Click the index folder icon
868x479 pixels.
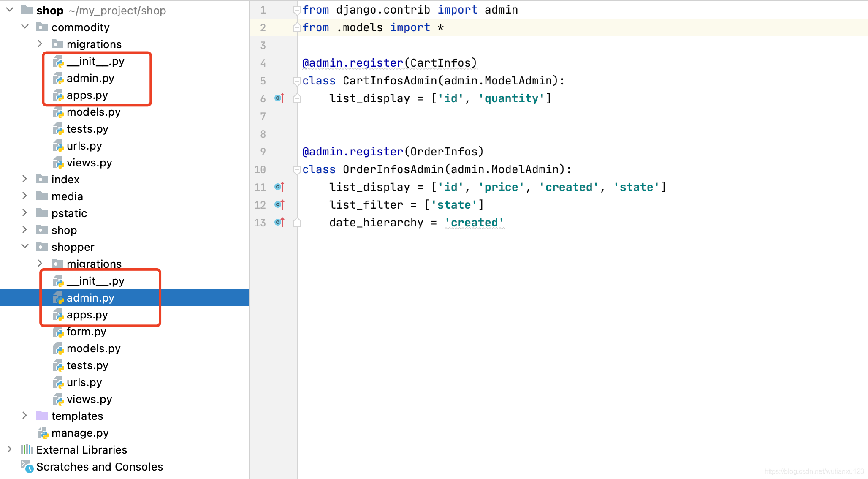pyautogui.click(x=42, y=179)
